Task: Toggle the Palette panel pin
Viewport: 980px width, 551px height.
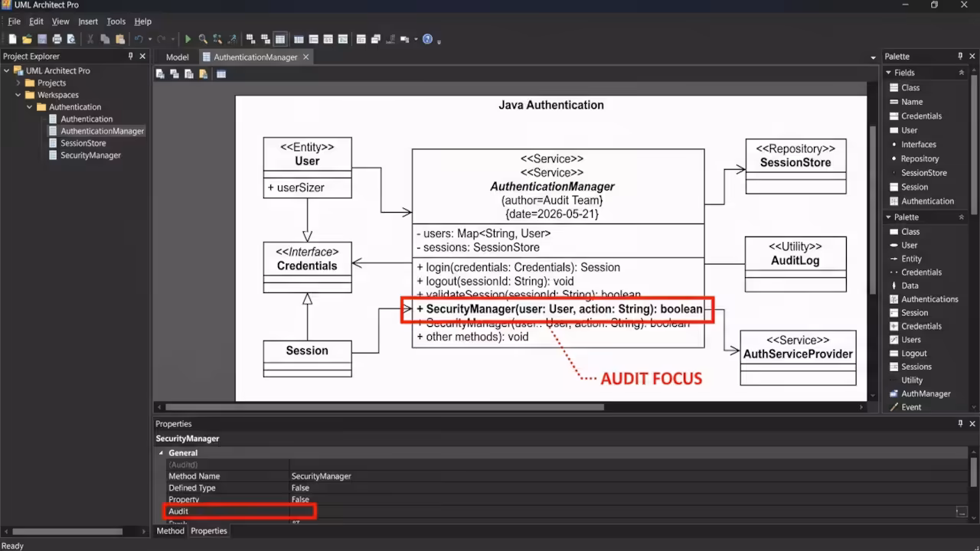Action: click(x=961, y=57)
